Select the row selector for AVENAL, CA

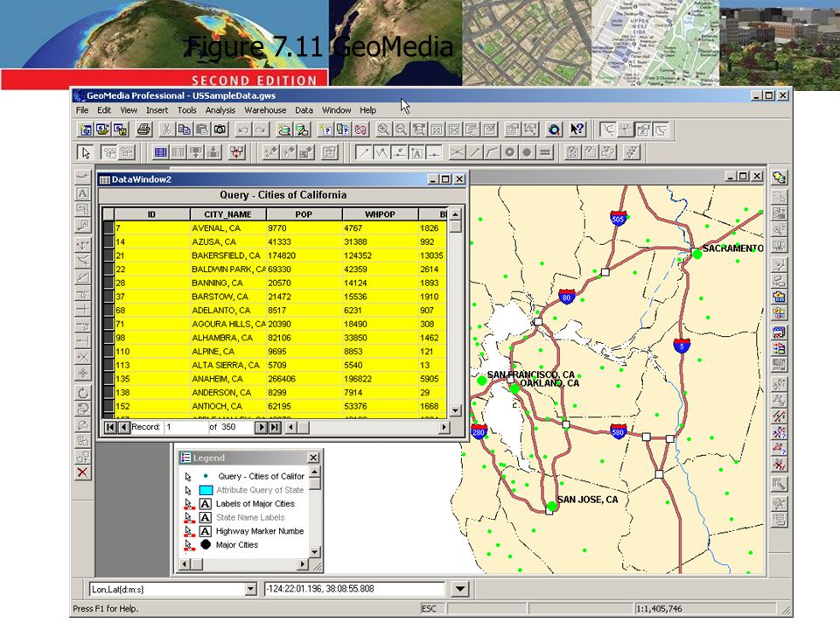(108, 227)
